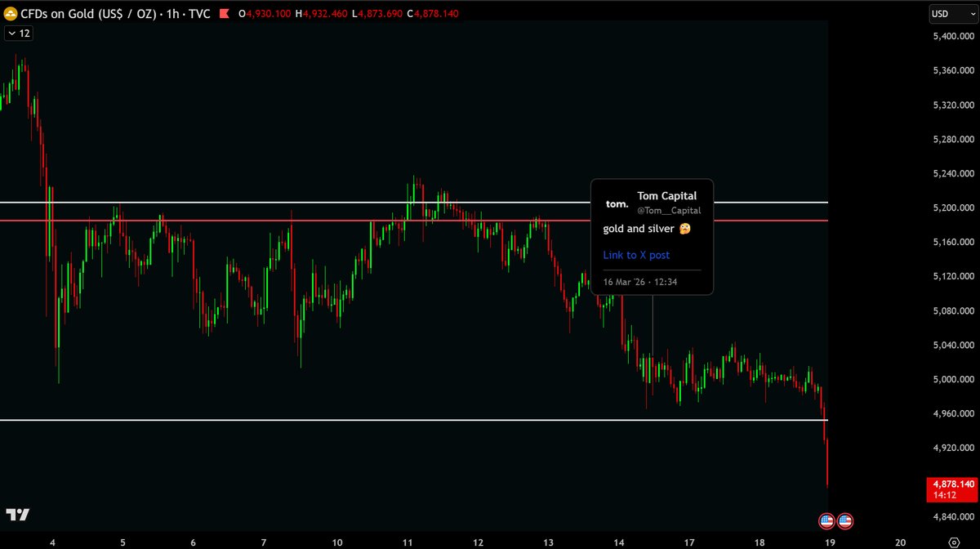This screenshot has width=980, height=549.
Task: Open the 'Link to X post' link
Action: tap(636, 255)
